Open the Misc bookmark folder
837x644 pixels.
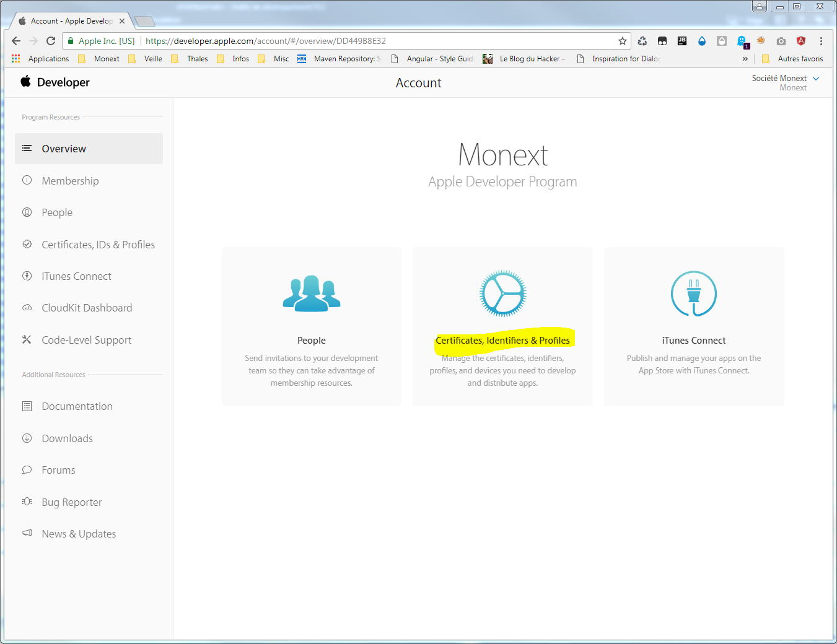point(273,59)
